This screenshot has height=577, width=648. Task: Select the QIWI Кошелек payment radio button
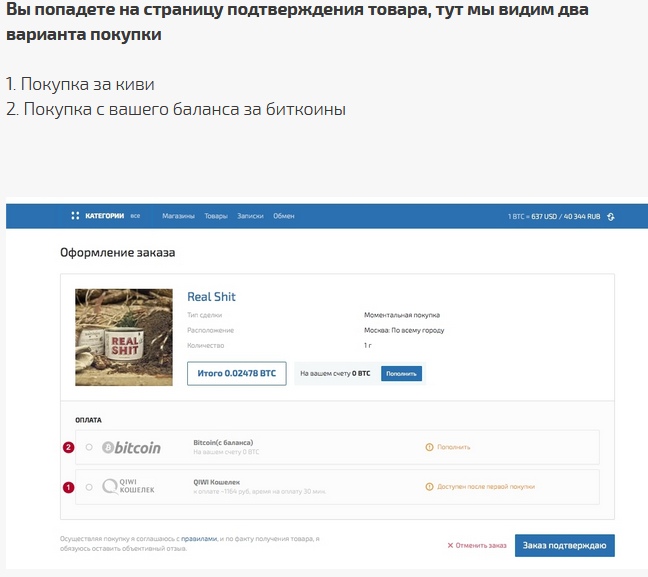click(x=89, y=487)
